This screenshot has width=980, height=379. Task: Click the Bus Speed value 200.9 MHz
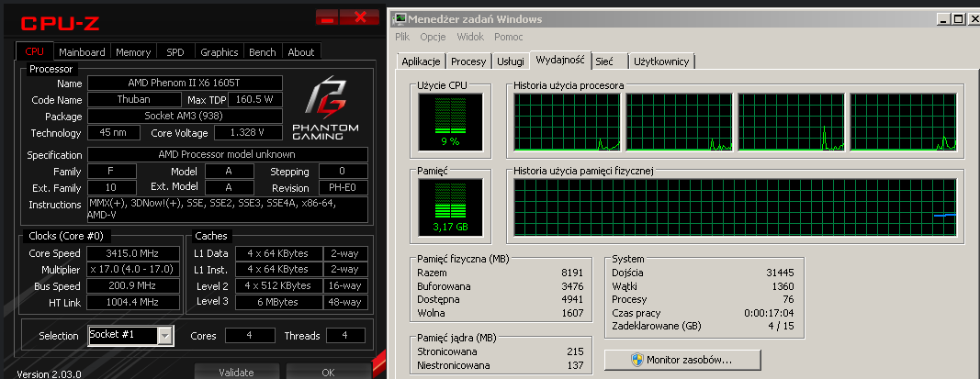[133, 286]
